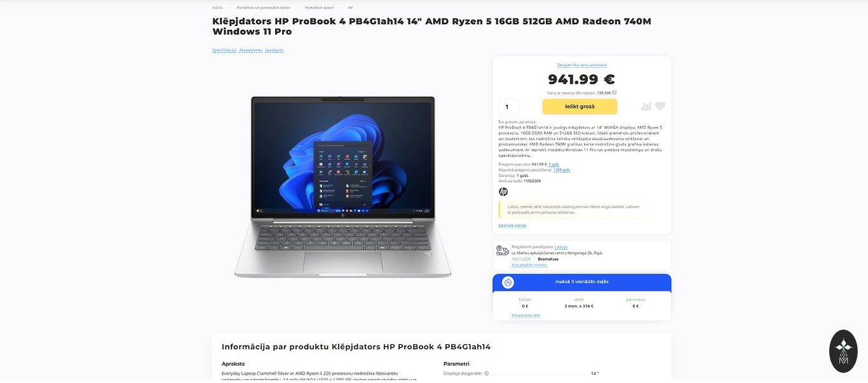Open the Jautājumi questions section
This screenshot has width=868, height=383.
coord(275,50)
